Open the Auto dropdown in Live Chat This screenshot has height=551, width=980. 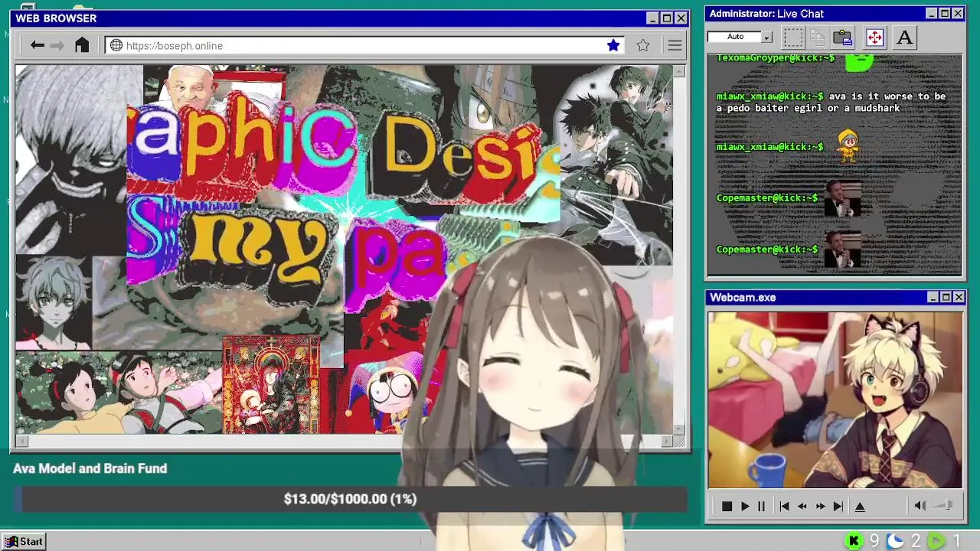766,37
